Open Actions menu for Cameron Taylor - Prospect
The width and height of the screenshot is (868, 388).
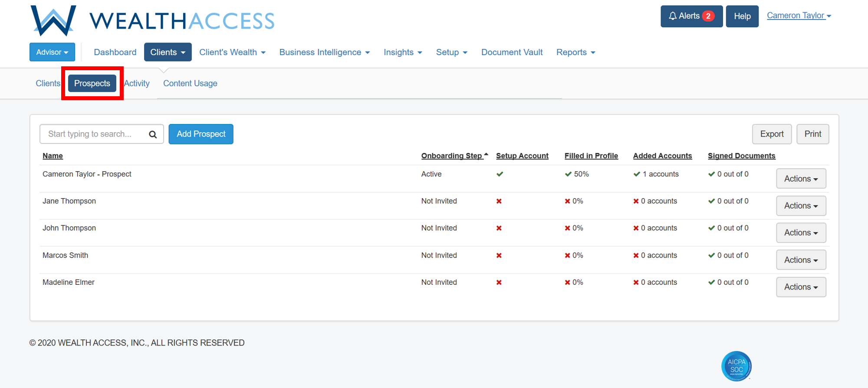tap(801, 179)
